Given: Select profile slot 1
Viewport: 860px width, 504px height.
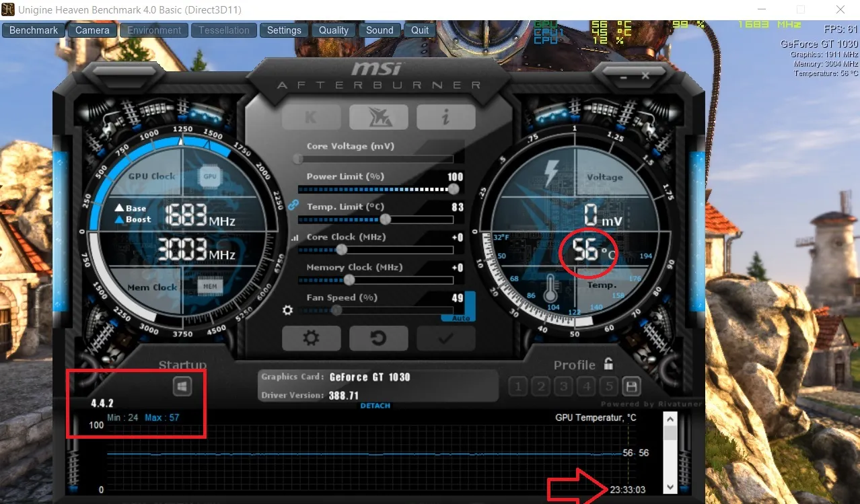Looking at the screenshot, I should coord(517,387).
